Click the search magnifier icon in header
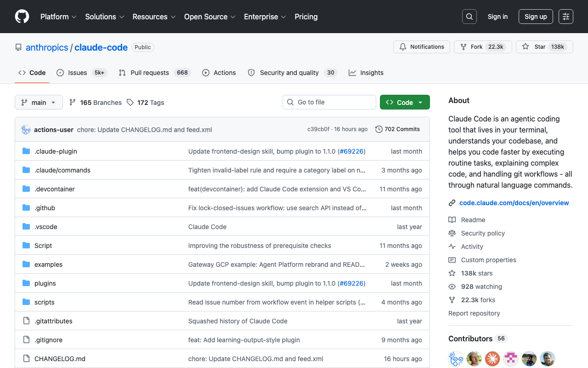The height and width of the screenshot is (368, 588). (469, 17)
